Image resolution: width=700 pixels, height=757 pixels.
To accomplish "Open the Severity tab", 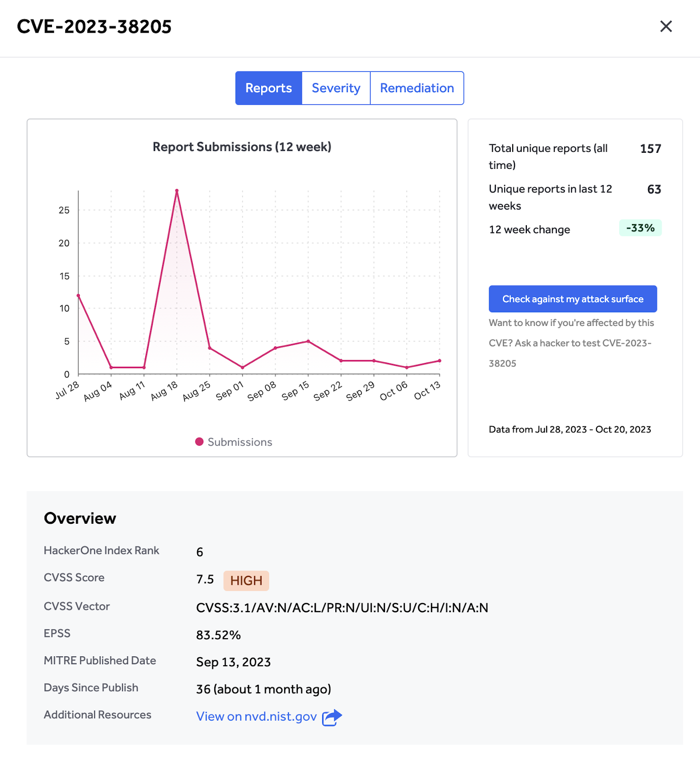I will point(336,88).
